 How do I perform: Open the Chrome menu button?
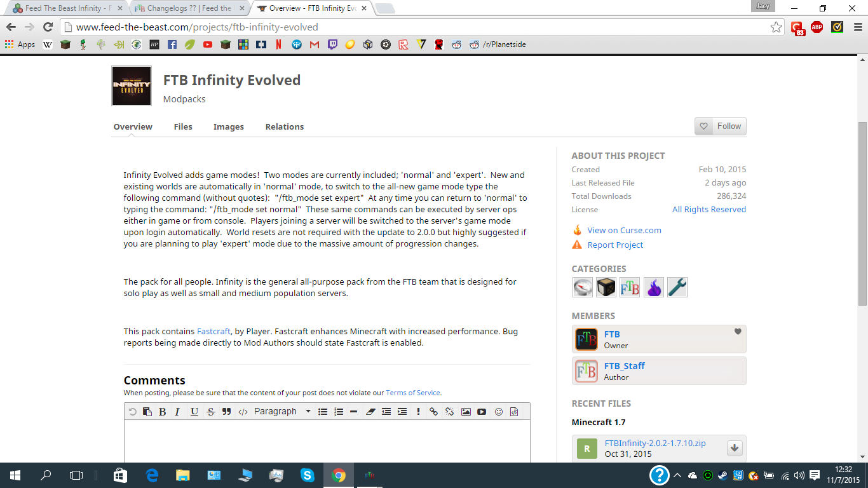[x=856, y=27]
